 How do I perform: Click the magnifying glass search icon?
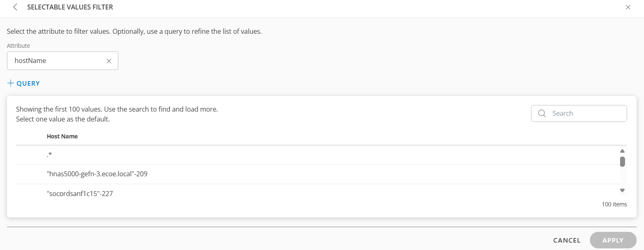point(542,113)
